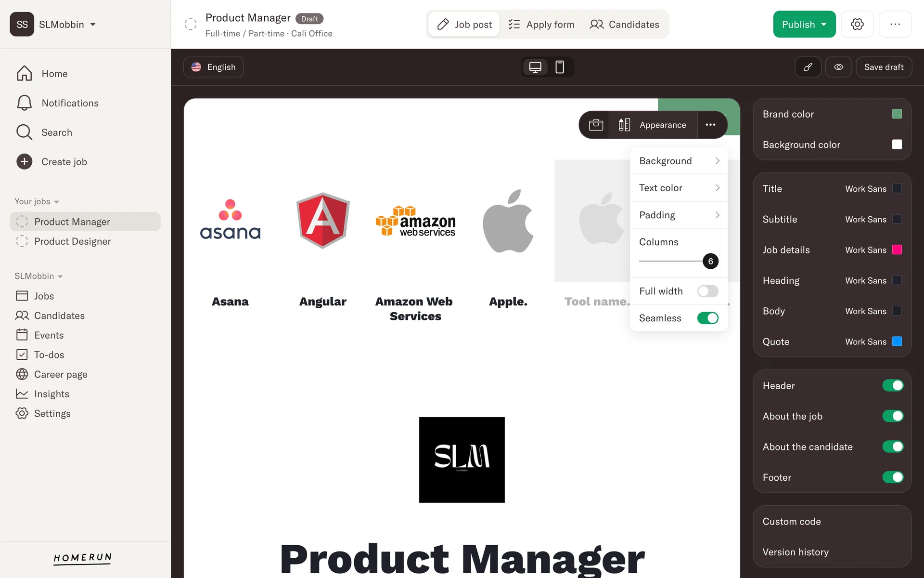Open the English language selector
924x578 pixels.
214,67
